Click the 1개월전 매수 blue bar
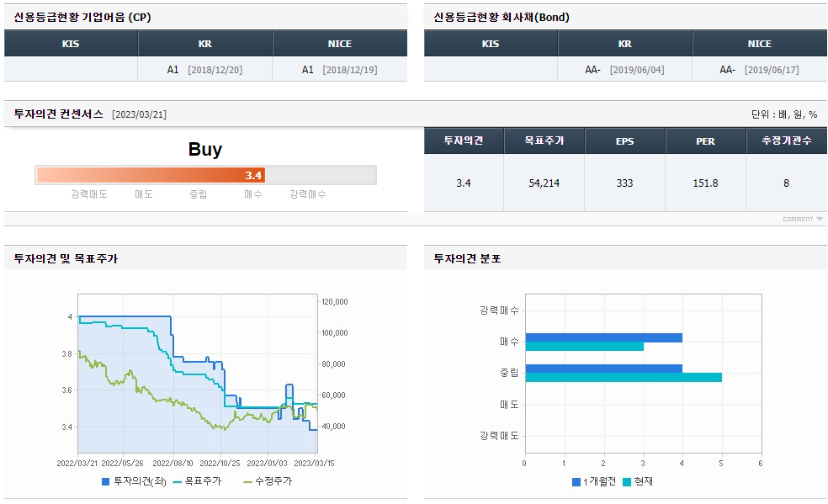Screen dimensions: 828x504 (604, 337)
